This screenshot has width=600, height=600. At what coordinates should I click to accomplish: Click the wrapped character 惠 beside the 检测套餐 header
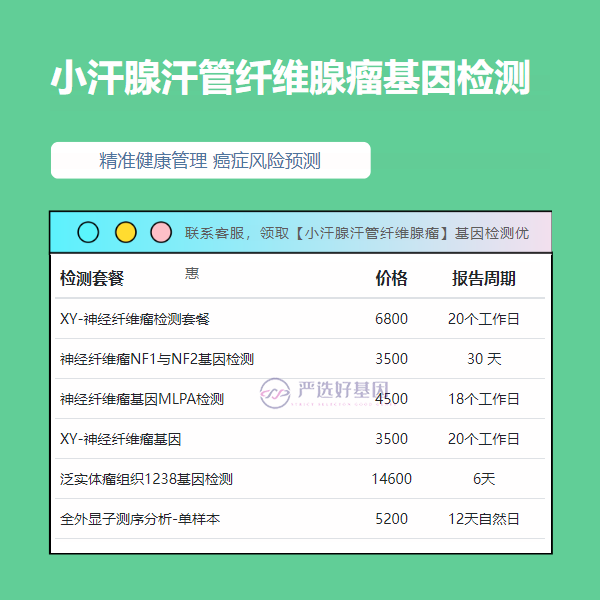pyautogui.click(x=192, y=273)
